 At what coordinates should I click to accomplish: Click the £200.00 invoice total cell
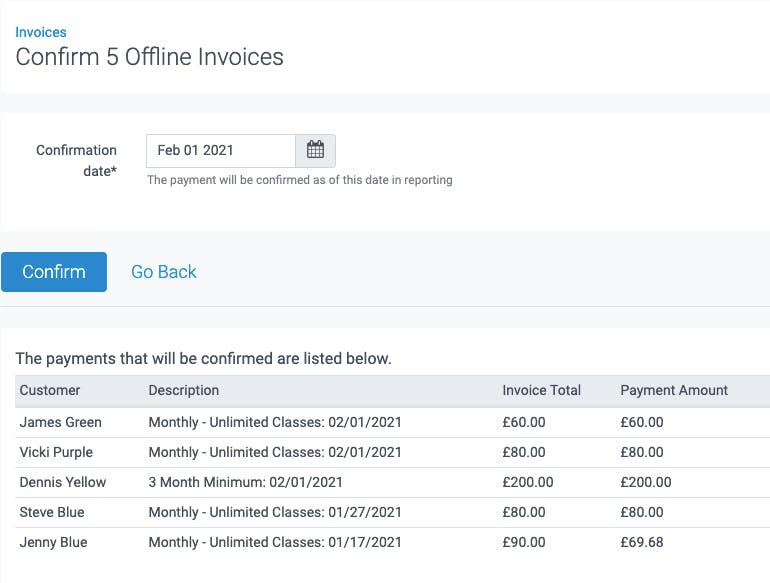[527, 482]
